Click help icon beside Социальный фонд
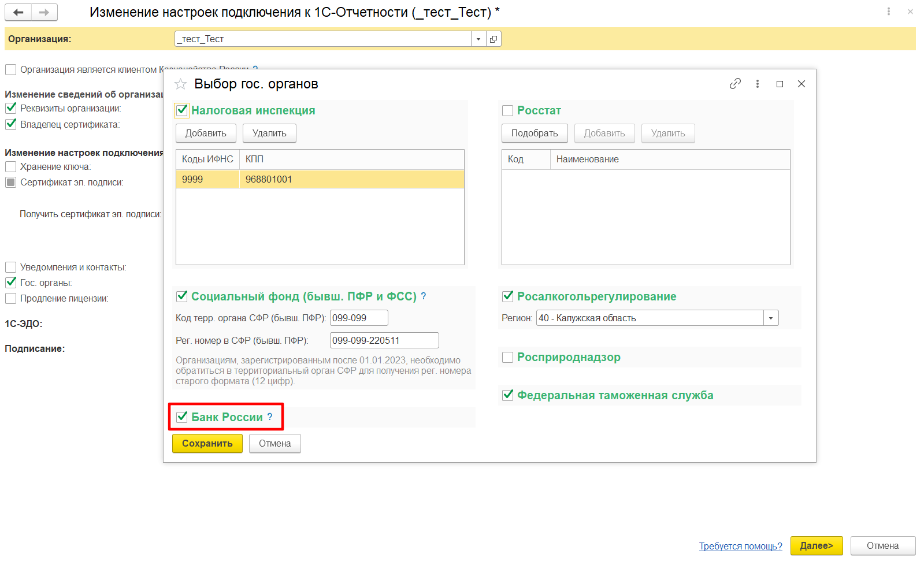This screenshot has width=924, height=561. click(424, 296)
